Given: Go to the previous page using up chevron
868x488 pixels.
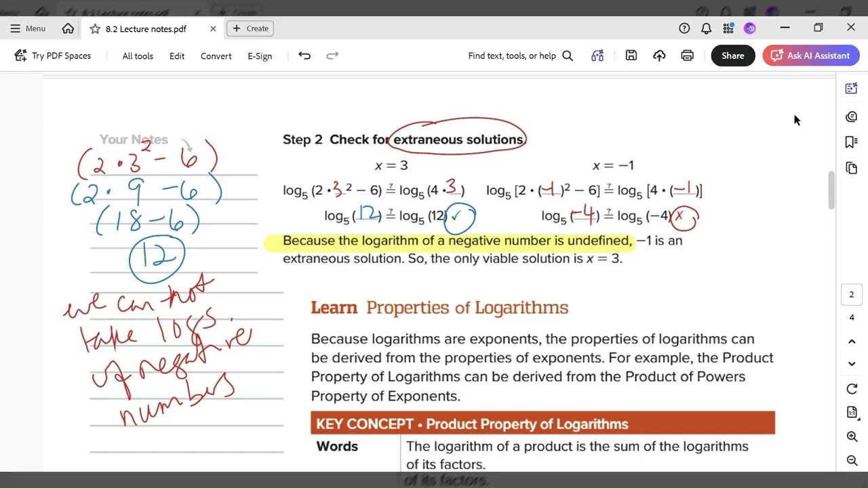Looking at the screenshot, I should [852, 342].
